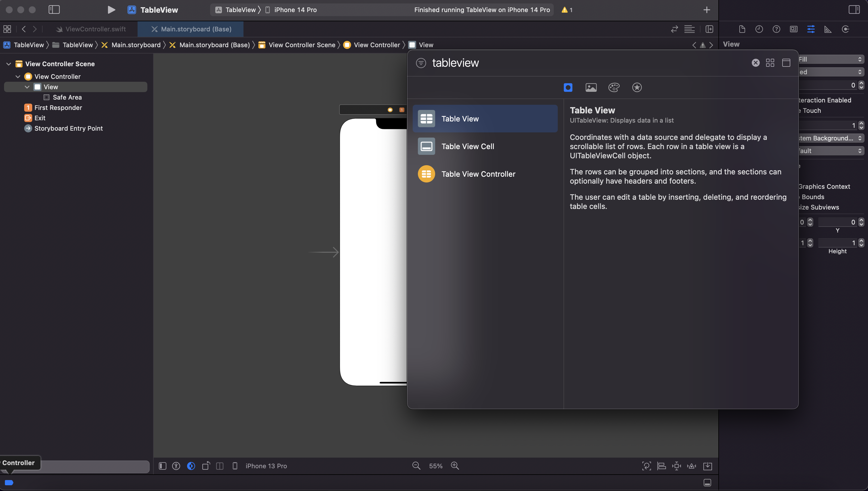Select Table View Cell in the library
Viewport: 868px width, 491px height.
click(467, 146)
